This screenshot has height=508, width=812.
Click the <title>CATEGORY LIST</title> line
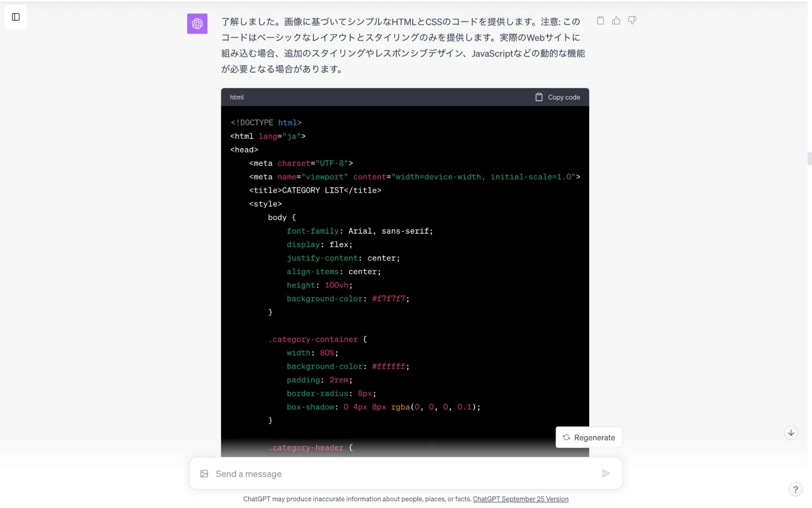(315, 190)
